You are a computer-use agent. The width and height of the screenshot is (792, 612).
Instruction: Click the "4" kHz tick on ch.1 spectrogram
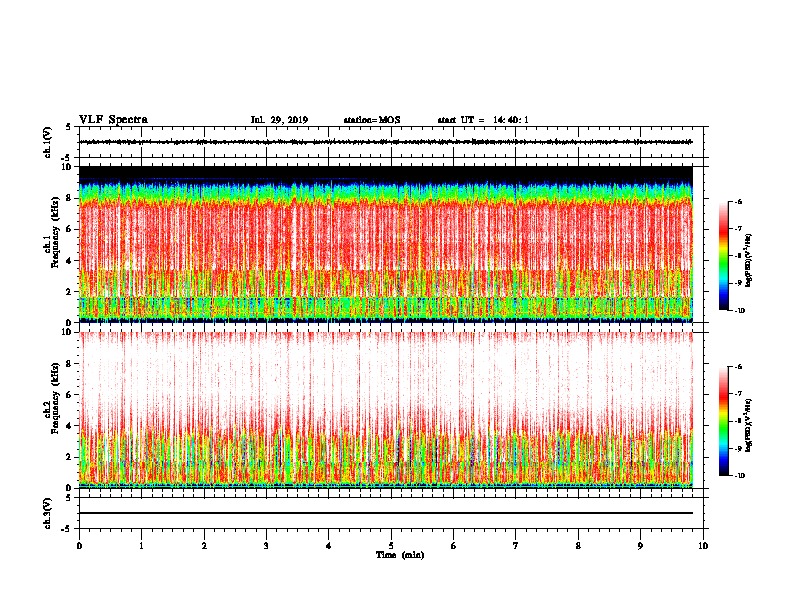click(70, 261)
